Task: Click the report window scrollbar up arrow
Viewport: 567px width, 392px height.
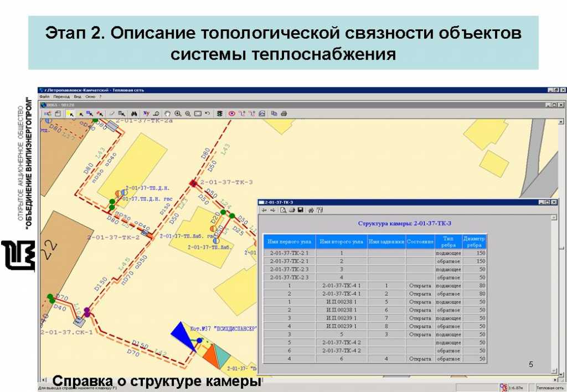Action: (554, 218)
